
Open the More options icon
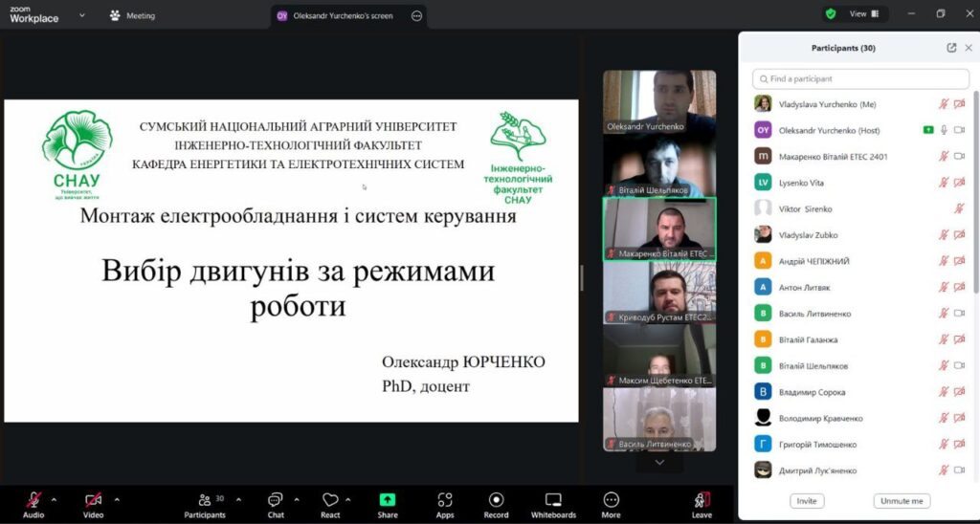pyautogui.click(x=612, y=500)
